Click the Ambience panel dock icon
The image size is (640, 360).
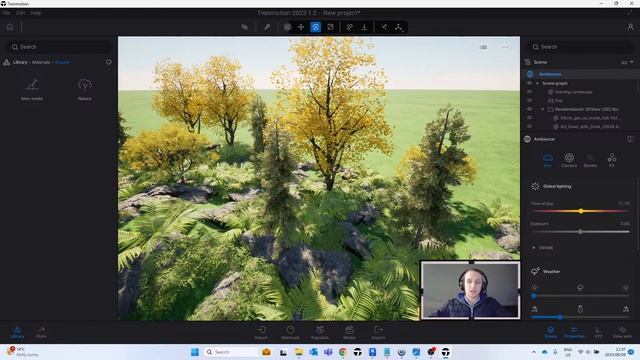(630, 139)
